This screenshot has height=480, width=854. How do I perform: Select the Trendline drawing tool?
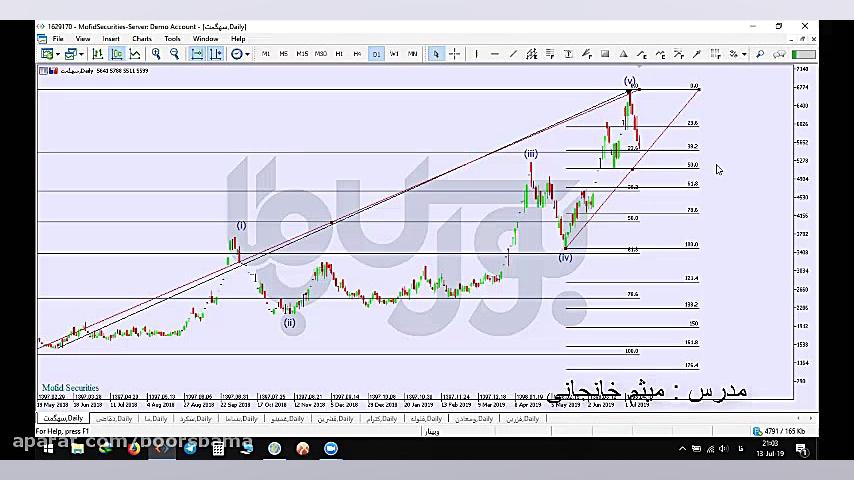click(513, 54)
